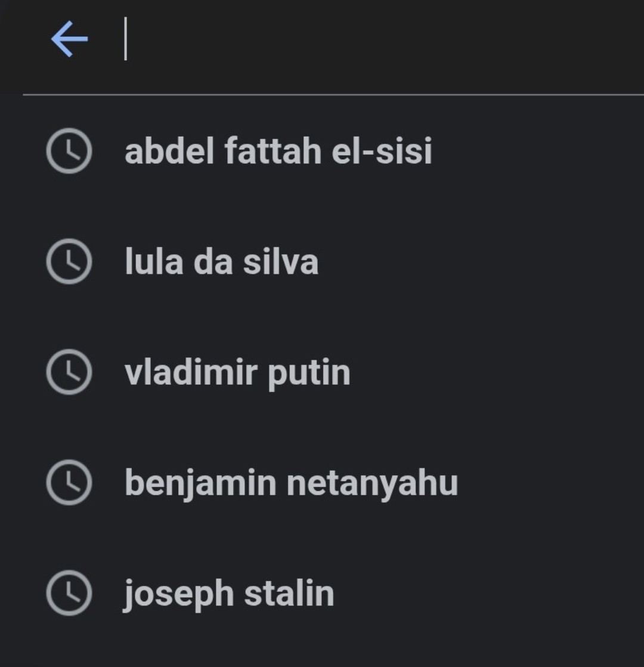The height and width of the screenshot is (667, 644).
Task: Select the last recent search row
Action: click(x=322, y=593)
